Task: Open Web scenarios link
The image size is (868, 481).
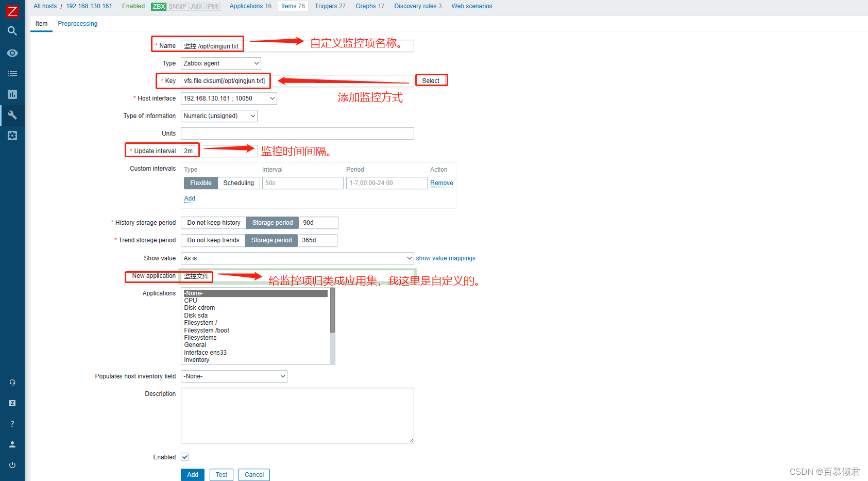Action: (x=472, y=6)
